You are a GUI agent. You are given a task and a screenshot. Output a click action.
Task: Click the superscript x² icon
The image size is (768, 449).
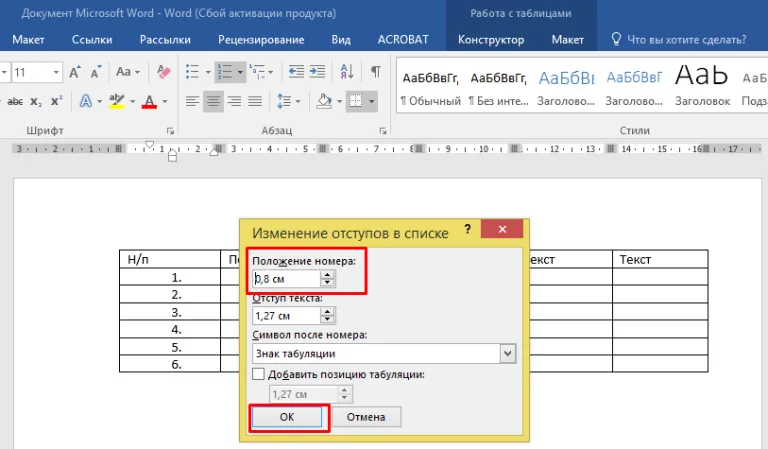tap(57, 101)
